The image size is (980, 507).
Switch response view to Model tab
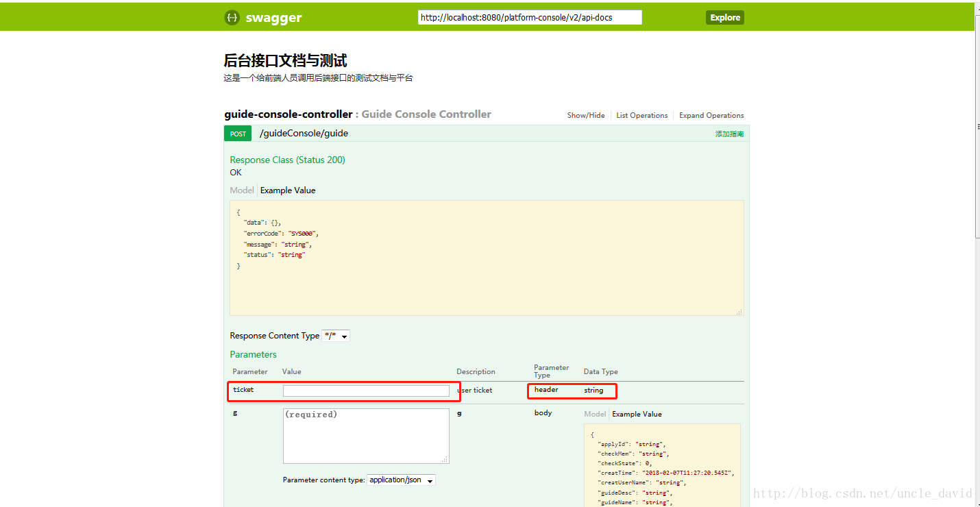tap(242, 190)
